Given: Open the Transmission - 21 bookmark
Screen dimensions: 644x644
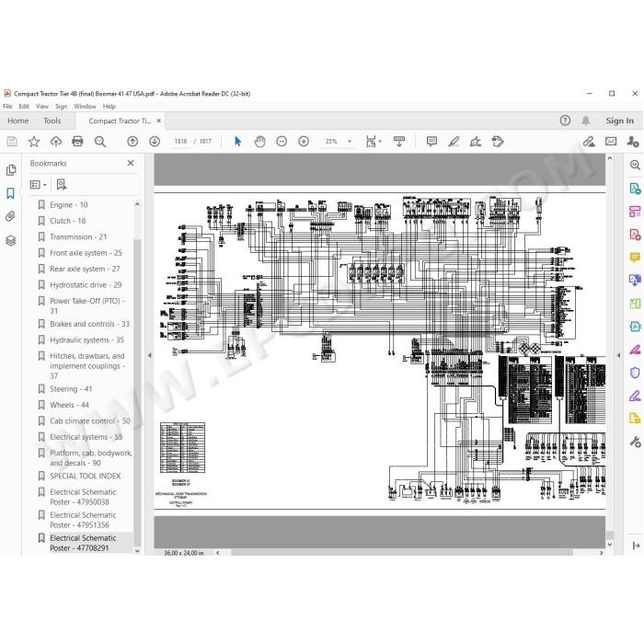Looking at the screenshot, I should 78,236.
